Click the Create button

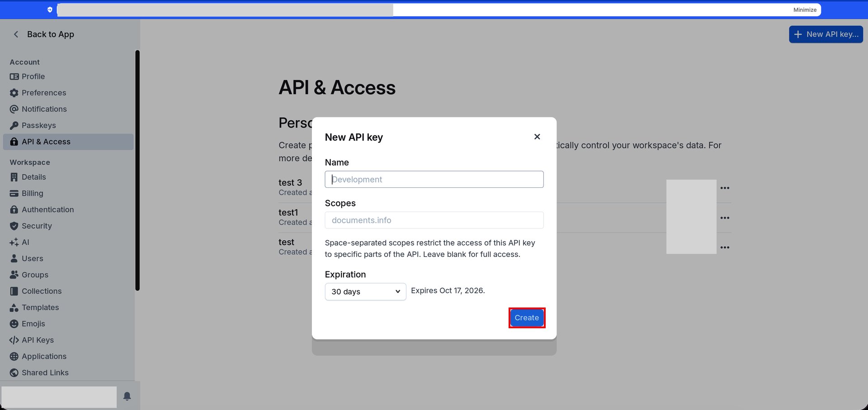527,318
